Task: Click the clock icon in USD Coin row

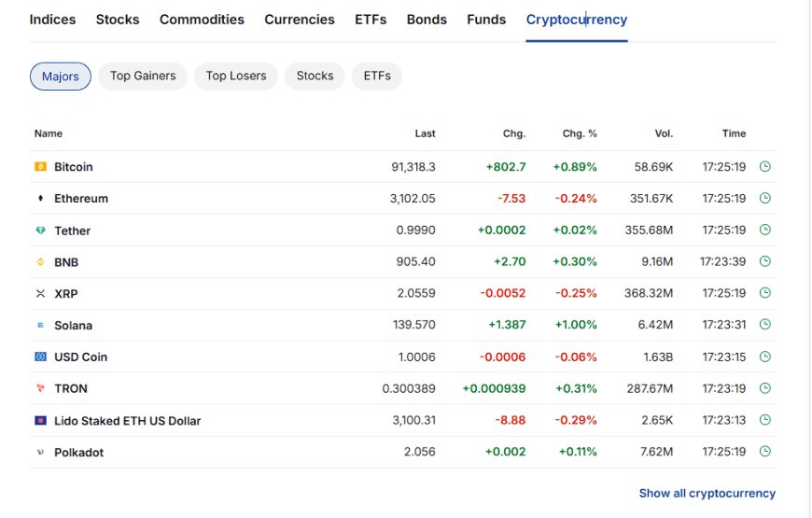Action: point(765,357)
